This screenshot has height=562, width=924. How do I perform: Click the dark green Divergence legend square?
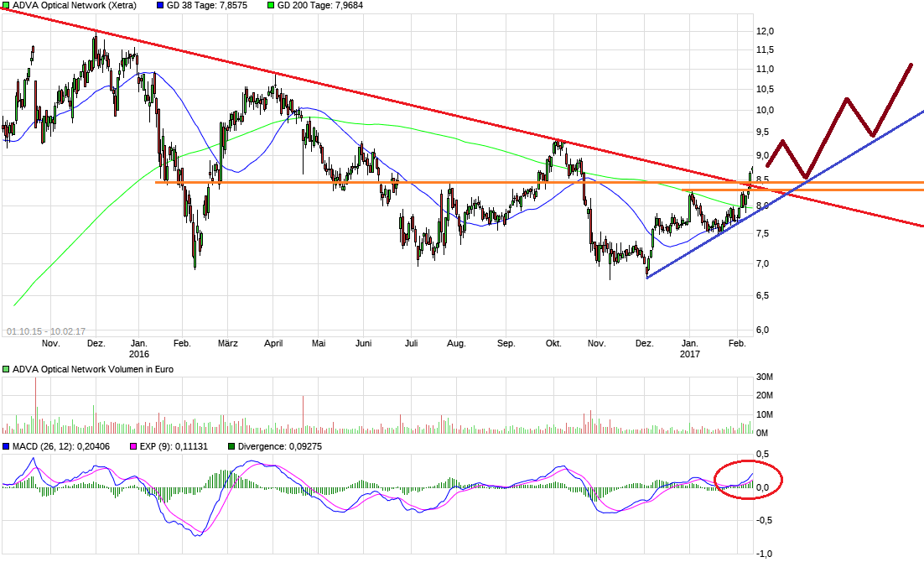click(231, 447)
